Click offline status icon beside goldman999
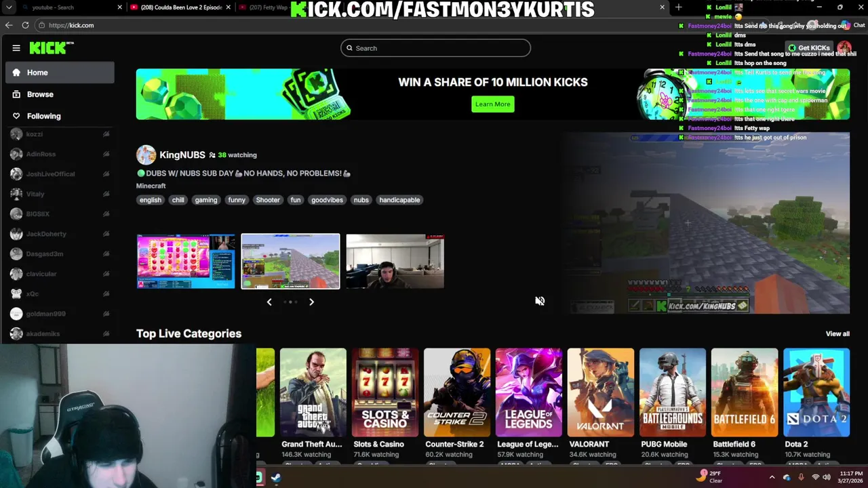The image size is (868, 488). click(106, 314)
